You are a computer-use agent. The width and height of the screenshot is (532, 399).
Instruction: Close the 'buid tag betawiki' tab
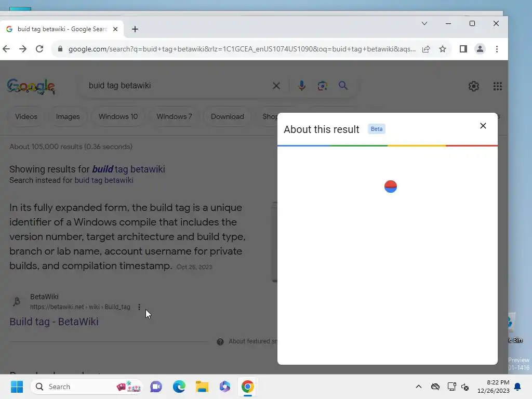point(115,29)
